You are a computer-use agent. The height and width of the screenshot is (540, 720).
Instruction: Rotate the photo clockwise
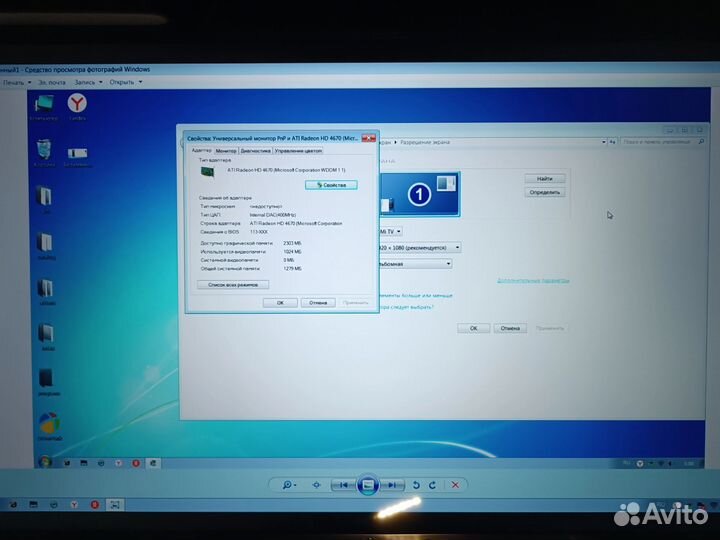tap(433, 485)
